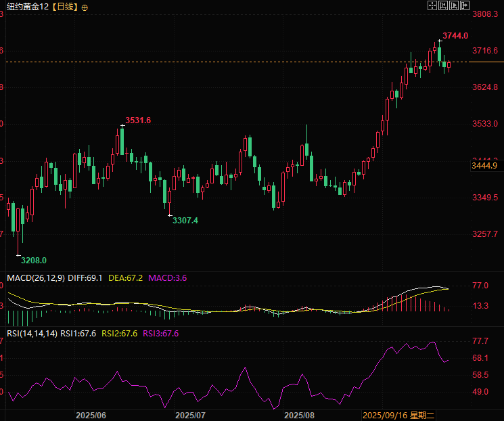Click the 3716.6 price axis label
504x421 pixels.
tap(485, 51)
